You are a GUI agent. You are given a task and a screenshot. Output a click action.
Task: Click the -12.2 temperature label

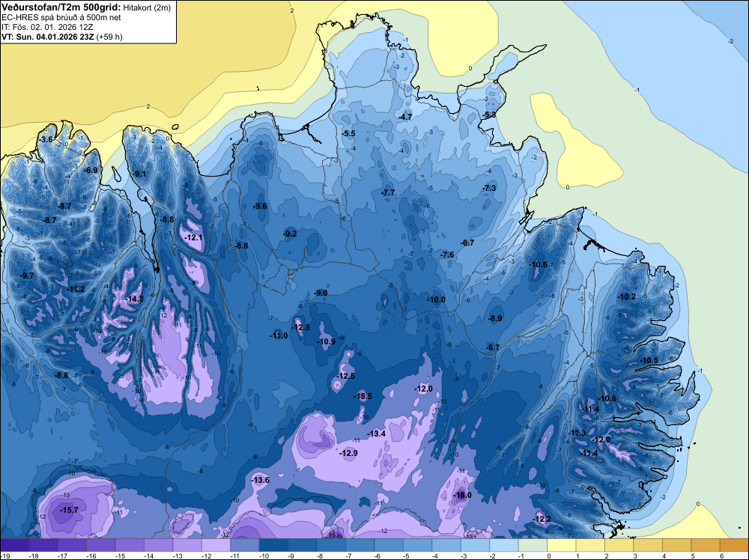click(542, 519)
